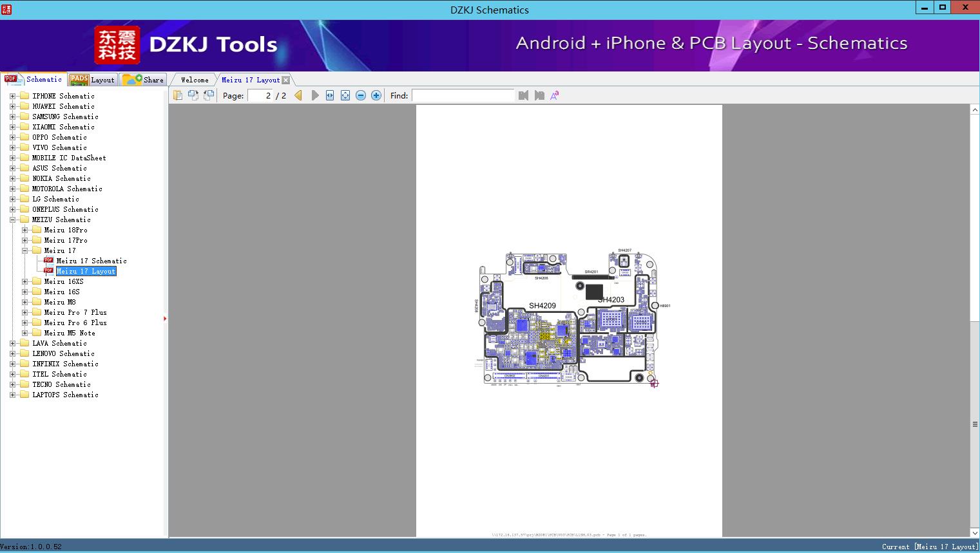Click the viewer scrollbar down arrow
Image resolution: width=980 pixels, height=553 pixels.
pyautogui.click(x=975, y=532)
